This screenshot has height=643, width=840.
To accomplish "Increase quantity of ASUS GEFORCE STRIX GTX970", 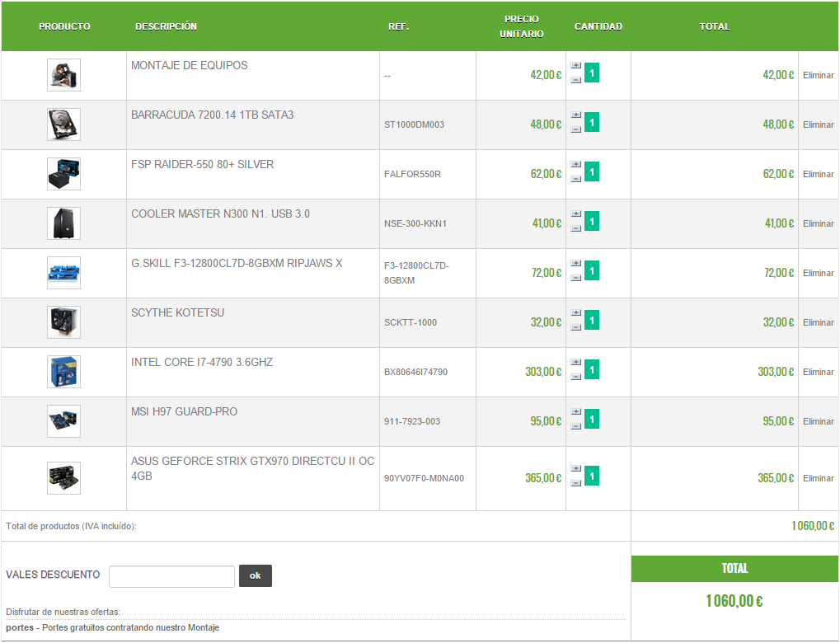I will 576,468.
